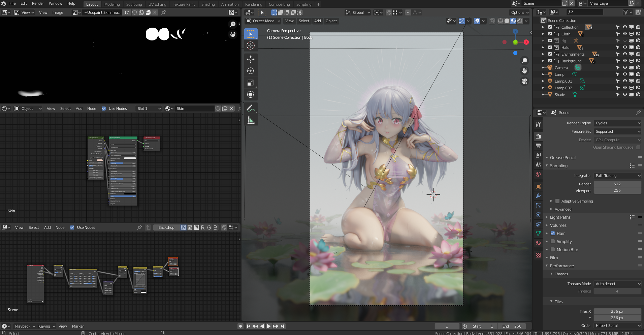Select the Select Box tool in viewport toolbar
This screenshot has height=335, width=644.
click(251, 34)
